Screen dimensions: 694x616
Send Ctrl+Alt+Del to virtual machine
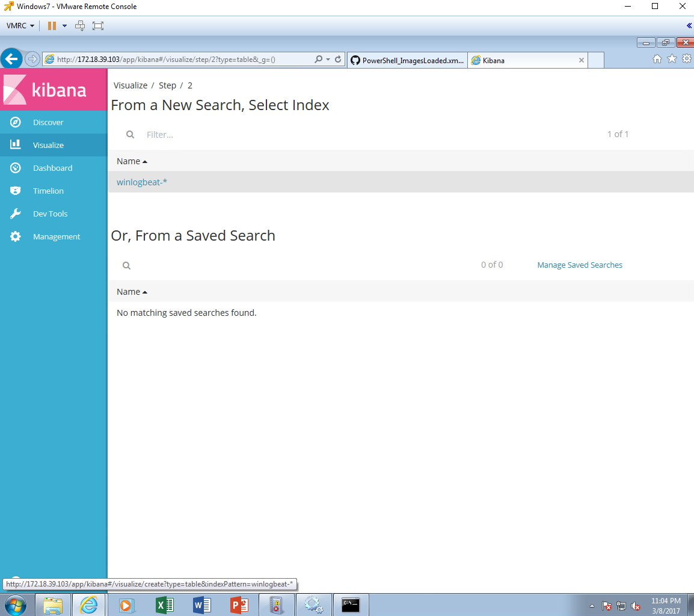(80, 26)
